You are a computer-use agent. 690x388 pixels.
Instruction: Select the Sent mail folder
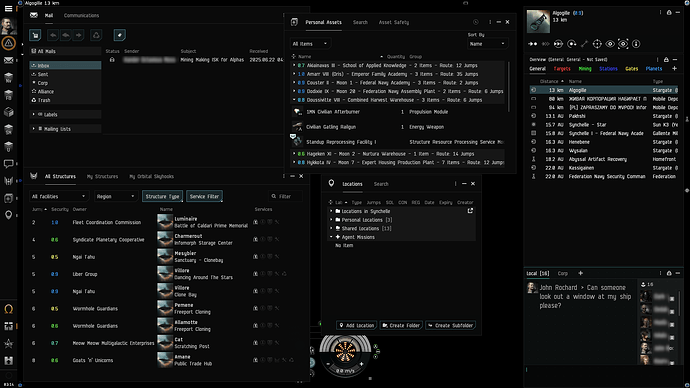(65, 74)
